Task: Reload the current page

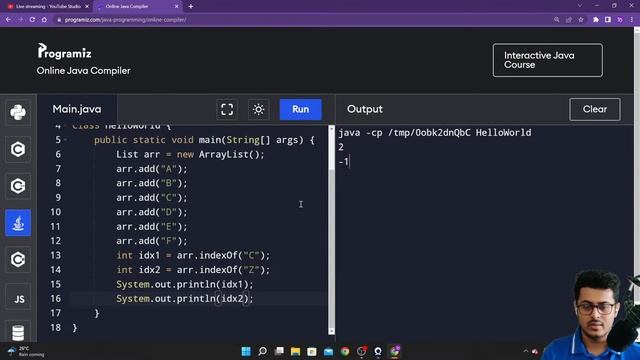Action: pos(32,20)
